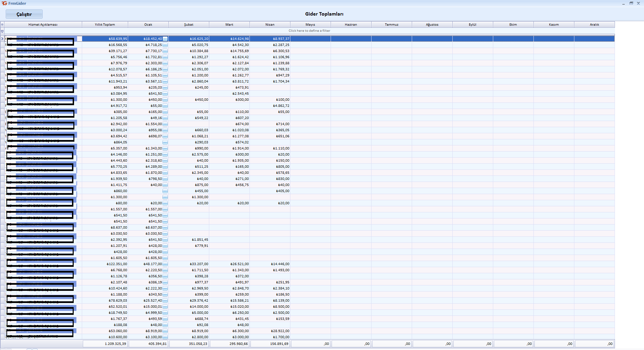Open ellipsis button beside Ocak ₺4.718,25

coord(165,45)
